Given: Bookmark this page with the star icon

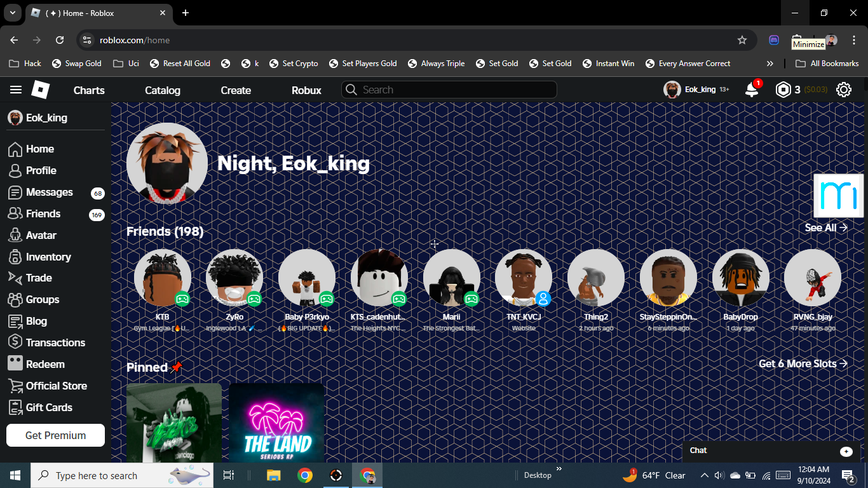Looking at the screenshot, I should 742,40.
